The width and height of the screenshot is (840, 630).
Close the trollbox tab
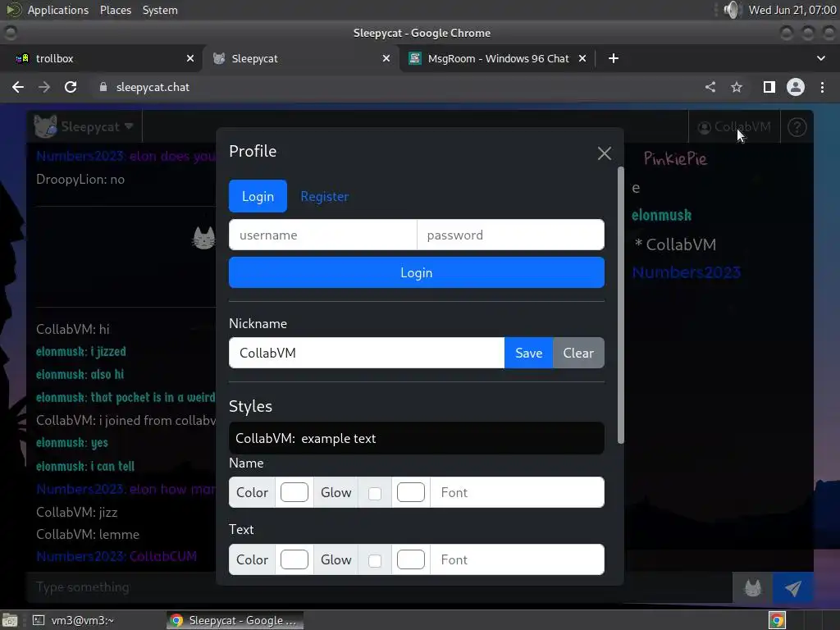coord(190,58)
